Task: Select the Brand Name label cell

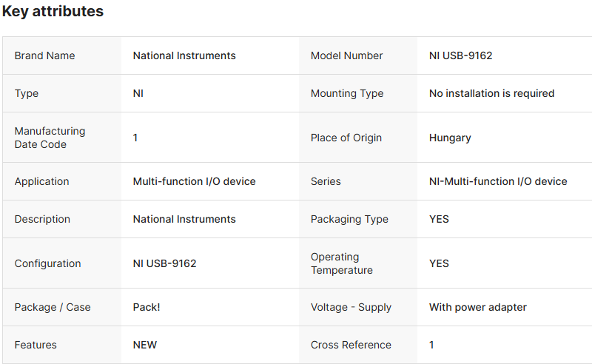Action: [x=44, y=55]
